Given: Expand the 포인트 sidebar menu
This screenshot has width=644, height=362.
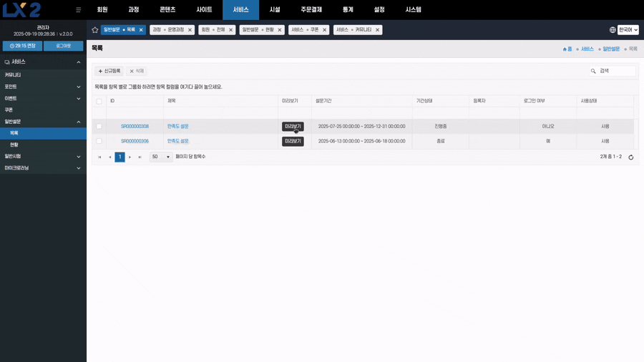Looking at the screenshot, I should 43,87.
